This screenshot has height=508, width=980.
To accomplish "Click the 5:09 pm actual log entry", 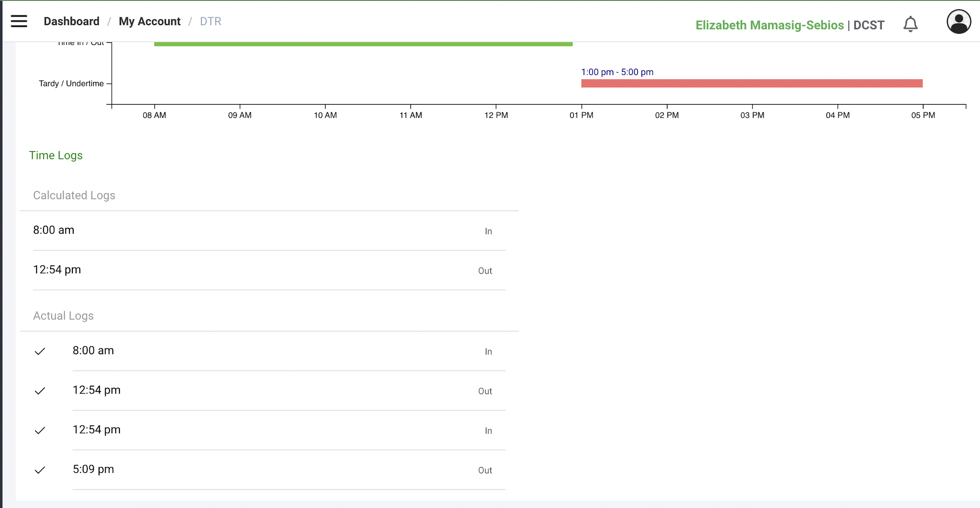I will pyautogui.click(x=94, y=470).
